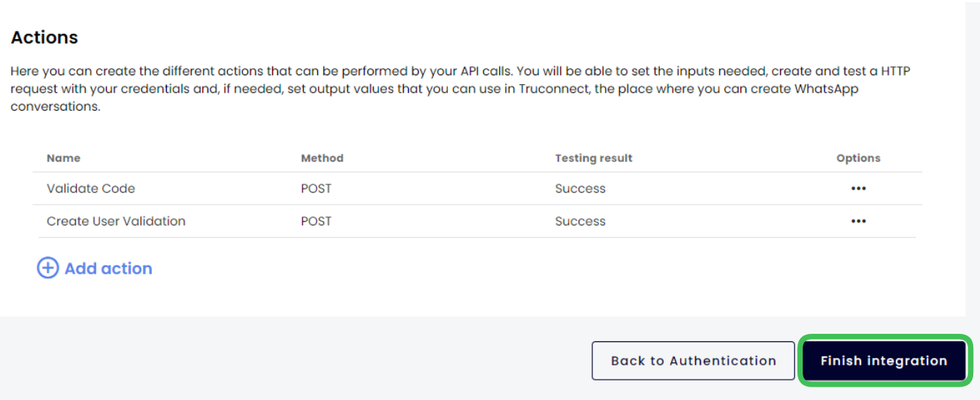Click POST method in Create User Validation row
The width and height of the screenshot is (980, 400).
[x=316, y=221]
